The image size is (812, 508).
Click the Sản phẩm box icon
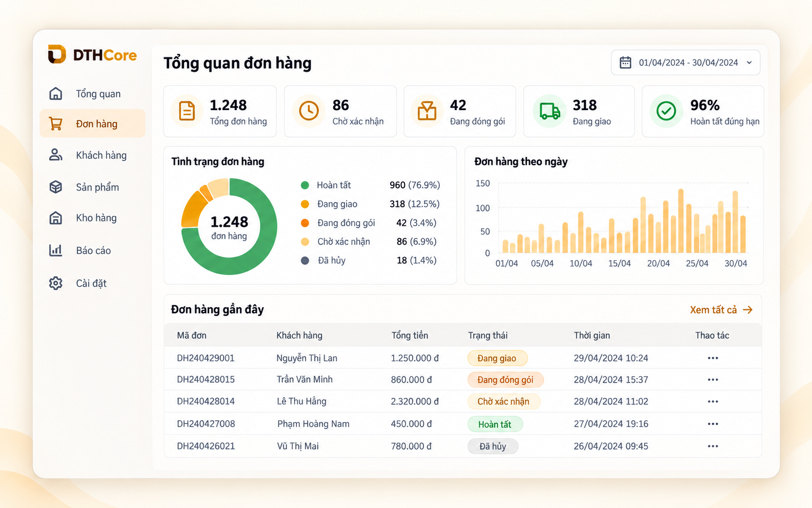56,187
